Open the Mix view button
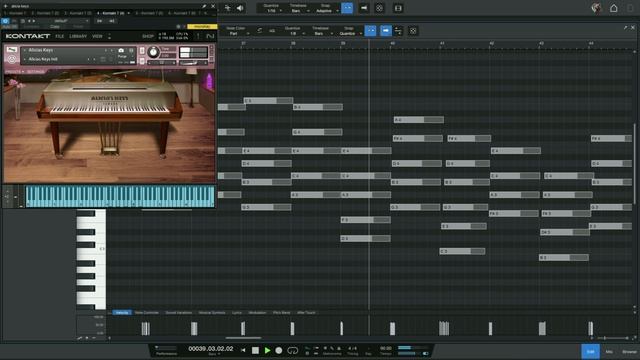Viewport: 640px width, 360px height. (x=609, y=351)
